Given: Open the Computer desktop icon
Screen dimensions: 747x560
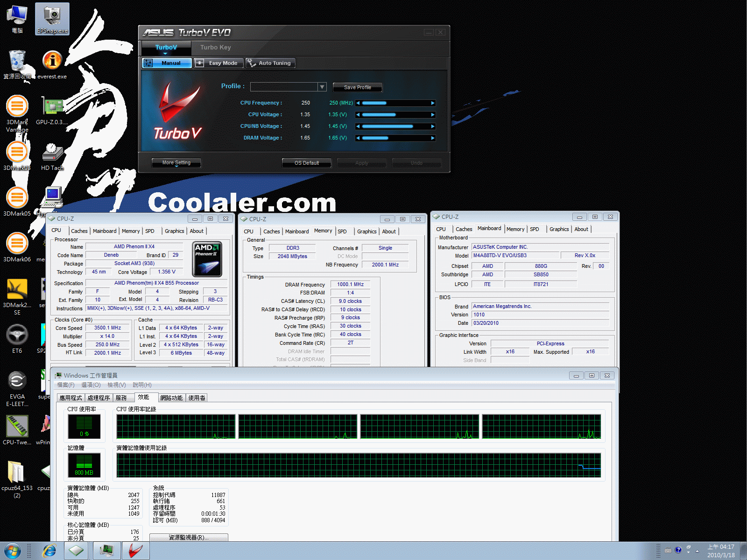Looking at the screenshot, I should [17, 19].
